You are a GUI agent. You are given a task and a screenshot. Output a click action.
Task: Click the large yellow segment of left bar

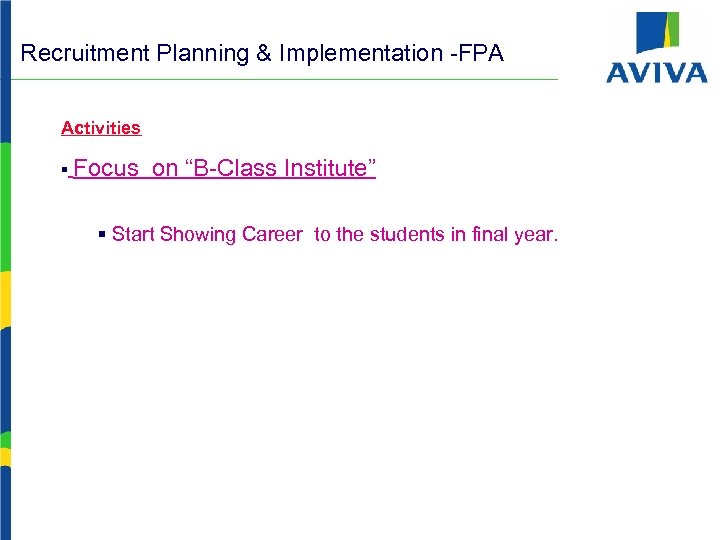tap(5, 298)
